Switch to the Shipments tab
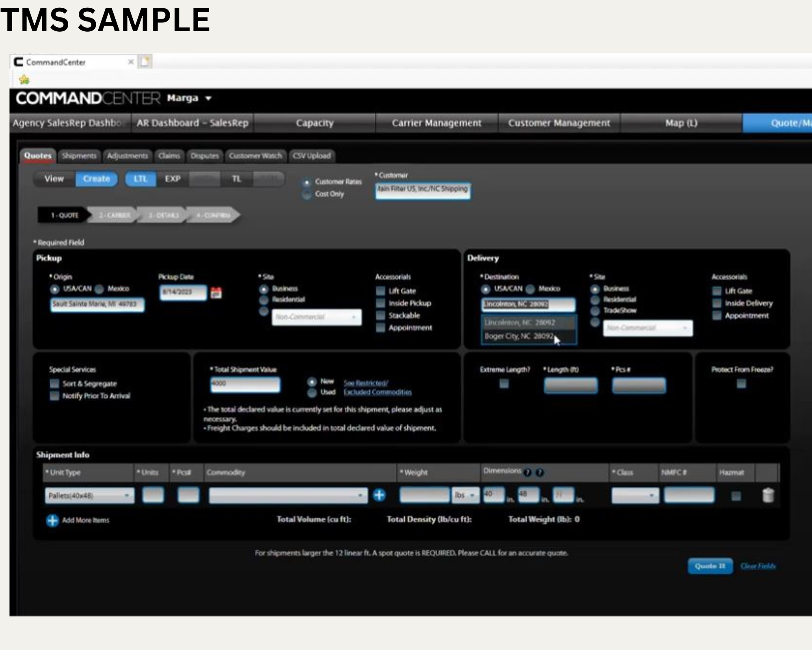The width and height of the screenshot is (812, 650). [x=79, y=156]
